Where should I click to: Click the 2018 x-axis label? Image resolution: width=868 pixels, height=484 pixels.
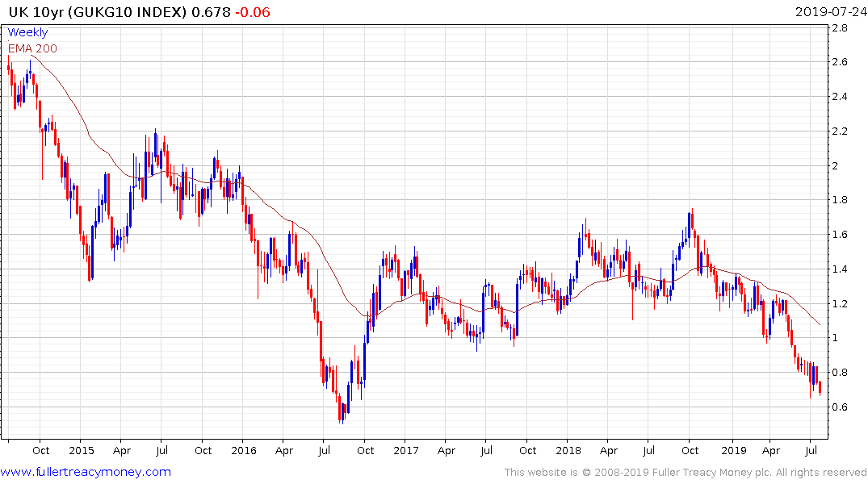(x=568, y=450)
